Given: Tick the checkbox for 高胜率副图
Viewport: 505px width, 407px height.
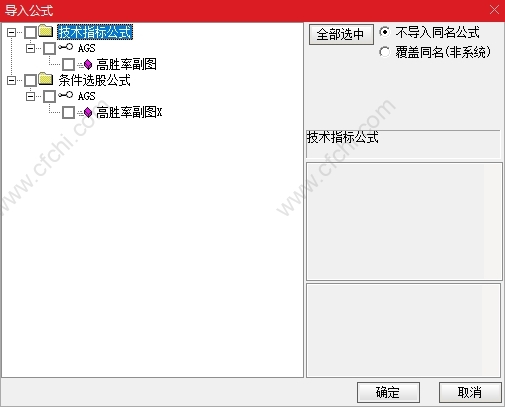Looking at the screenshot, I should pyautogui.click(x=69, y=64).
